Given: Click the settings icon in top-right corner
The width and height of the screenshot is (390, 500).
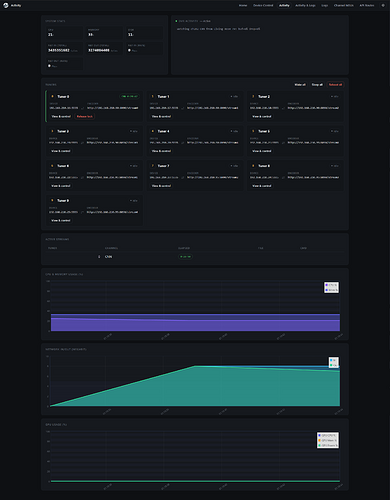Looking at the screenshot, I should tap(383, 5).
